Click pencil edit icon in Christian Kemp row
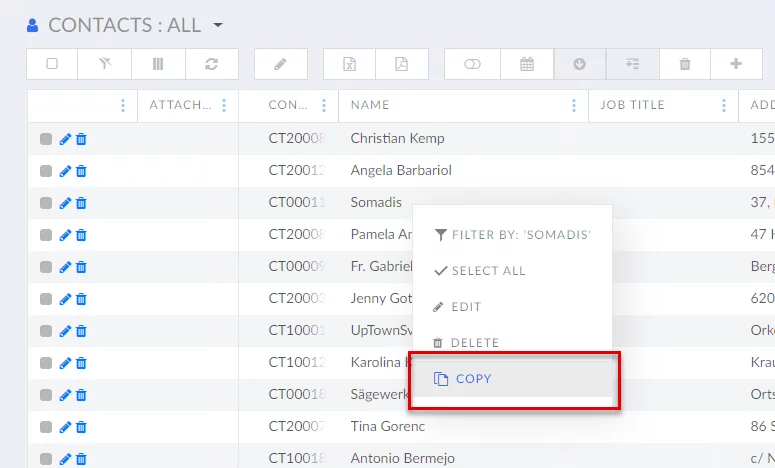This screenshot has width=775, height=468. click(x=65, y=139)
